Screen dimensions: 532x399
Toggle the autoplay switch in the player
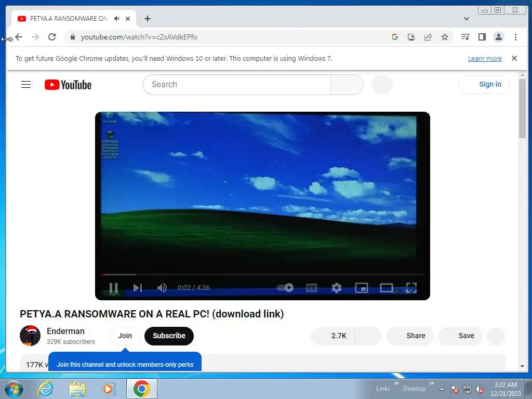[285, 288]
